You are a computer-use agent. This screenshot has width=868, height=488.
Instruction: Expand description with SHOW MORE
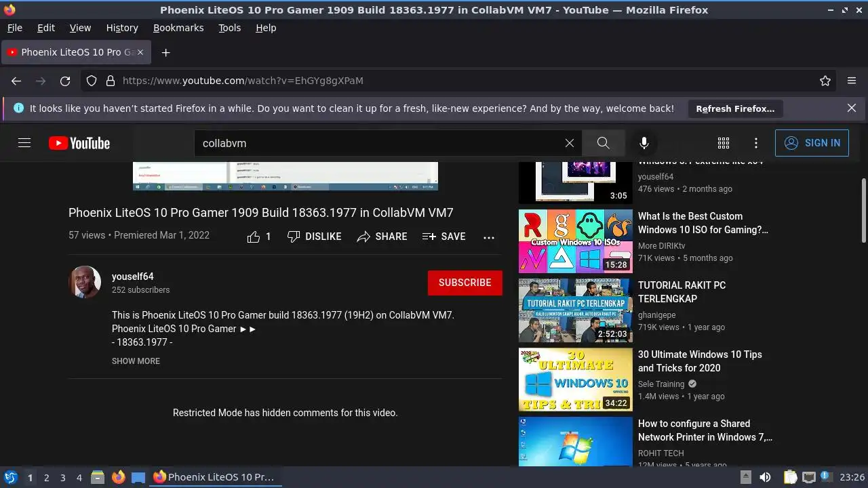pyautogui.click(x=136, y=361)
